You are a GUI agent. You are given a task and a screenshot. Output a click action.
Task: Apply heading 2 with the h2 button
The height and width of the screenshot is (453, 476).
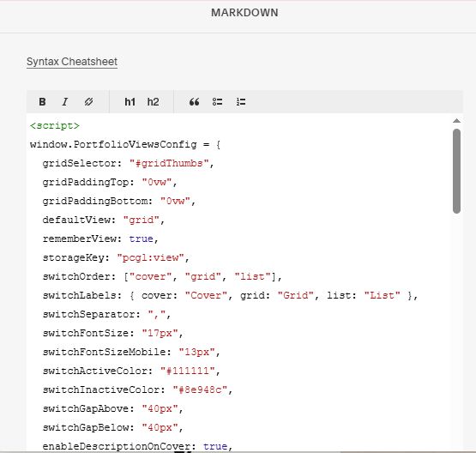pyautogui.click(x=153, y=102)
